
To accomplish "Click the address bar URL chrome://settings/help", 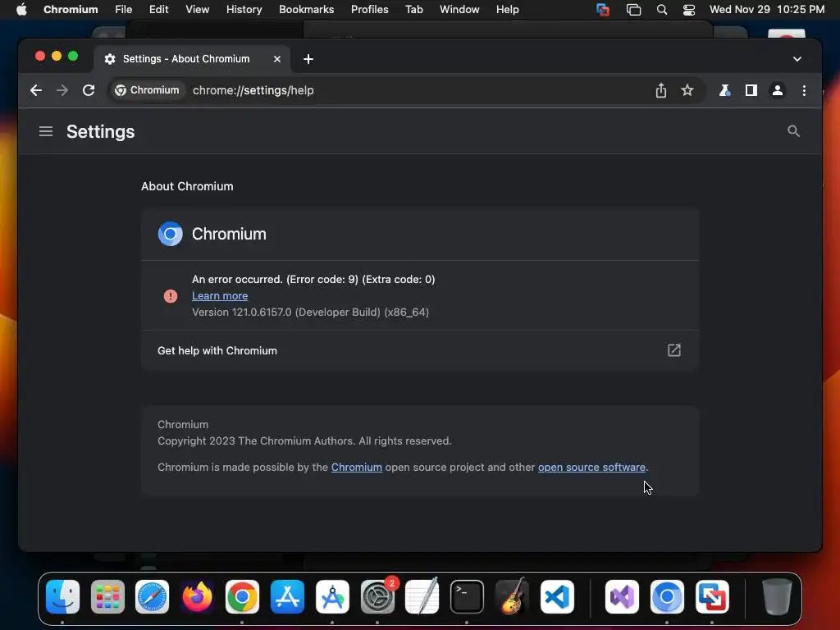I will [253, 90].
